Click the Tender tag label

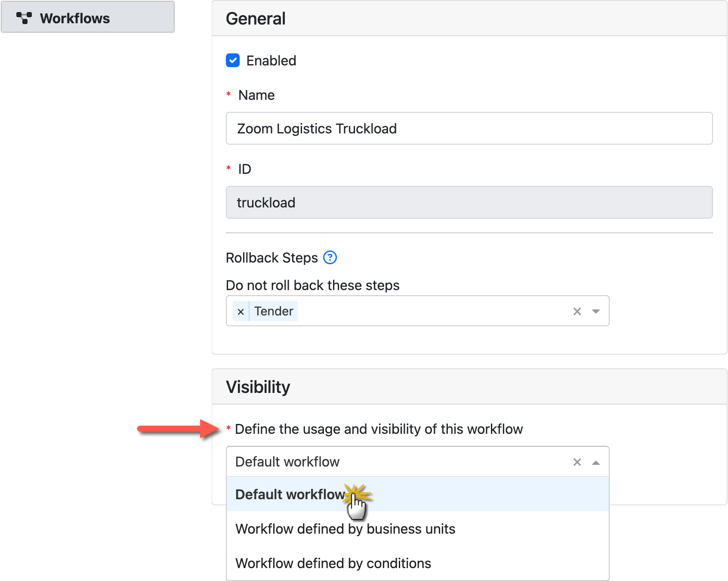point(274,311)
